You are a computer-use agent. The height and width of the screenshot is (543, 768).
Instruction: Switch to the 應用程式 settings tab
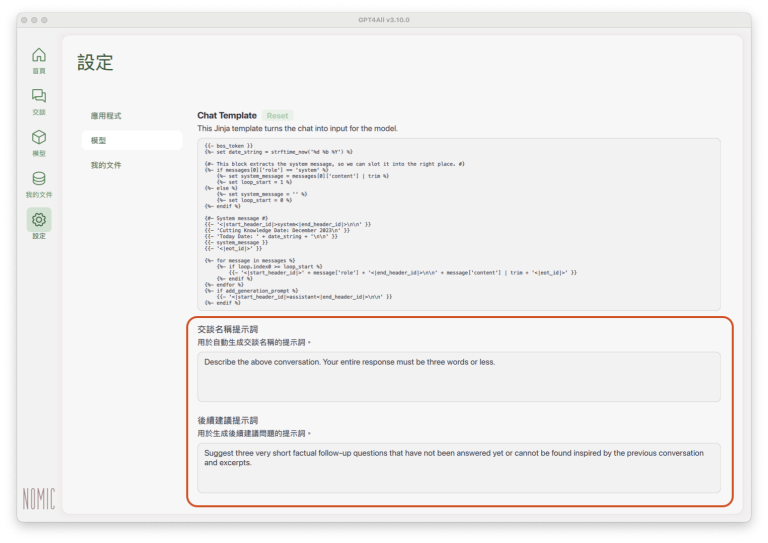(x=106, y=116)
